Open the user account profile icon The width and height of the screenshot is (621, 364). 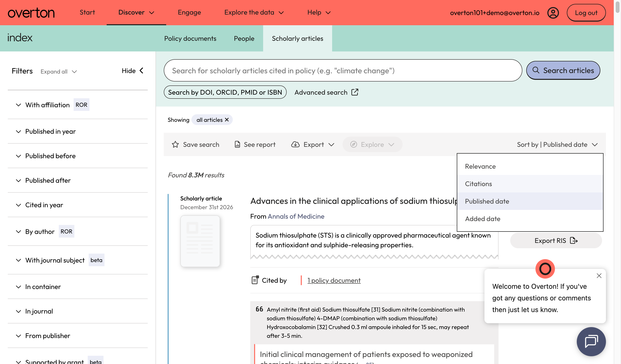(x=553, y=13)
